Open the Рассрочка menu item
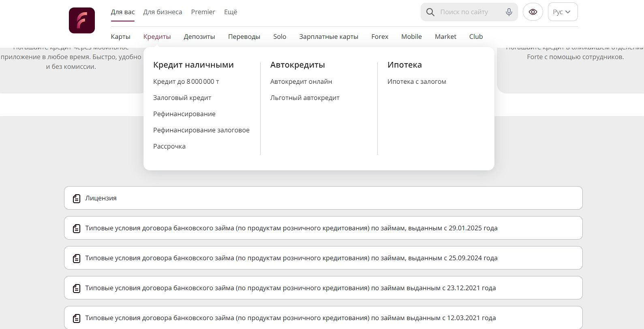Screen dimensions: 644x329 pos(169,146)
